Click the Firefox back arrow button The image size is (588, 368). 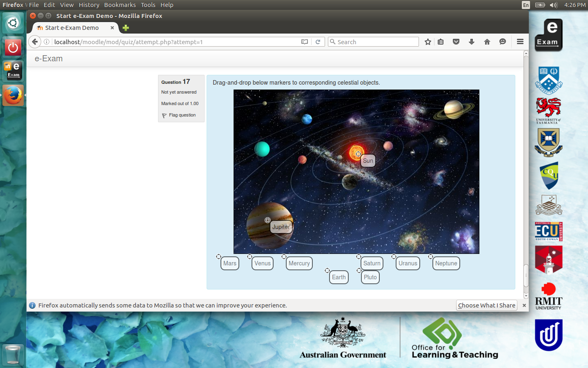click(x=35, y=42)
